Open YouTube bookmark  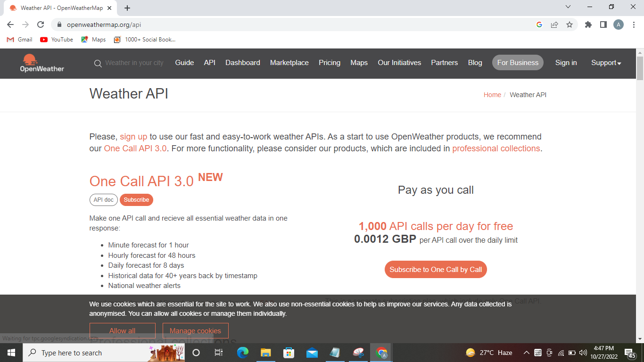pyautogui.click(x=57, y=40)
